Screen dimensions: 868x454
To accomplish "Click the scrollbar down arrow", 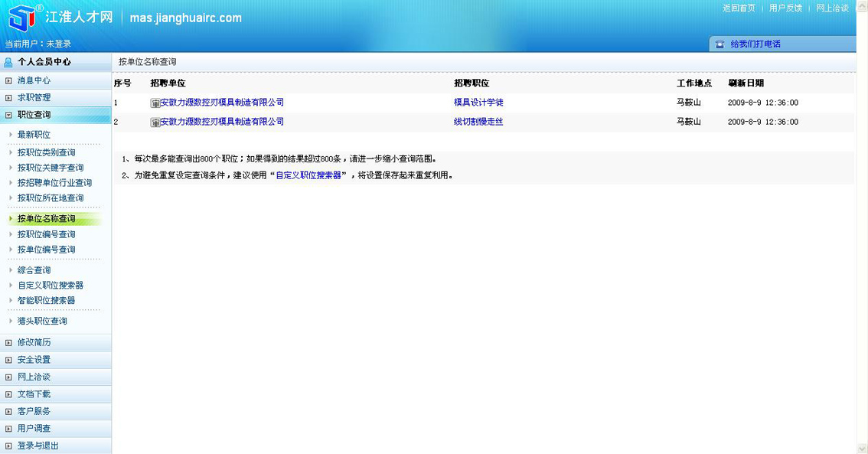I will coord(863,449).
